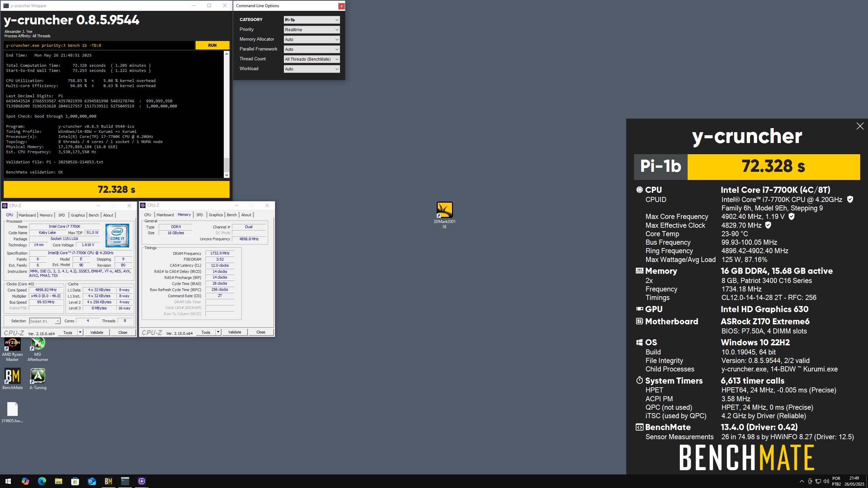Open Microsoft Edge from taskbar
The image size is (868, 488).
[42, 481]
